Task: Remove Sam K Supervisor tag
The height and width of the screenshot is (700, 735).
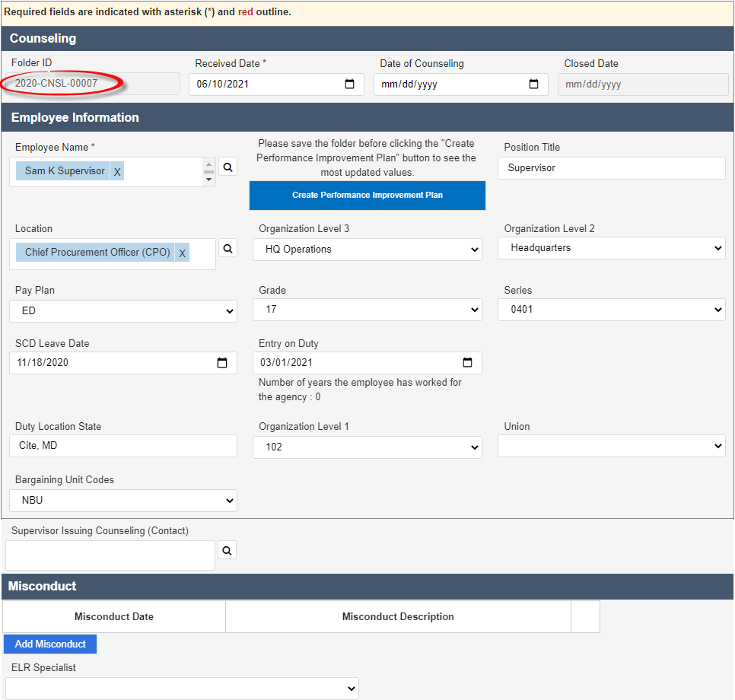Action: 117,172
